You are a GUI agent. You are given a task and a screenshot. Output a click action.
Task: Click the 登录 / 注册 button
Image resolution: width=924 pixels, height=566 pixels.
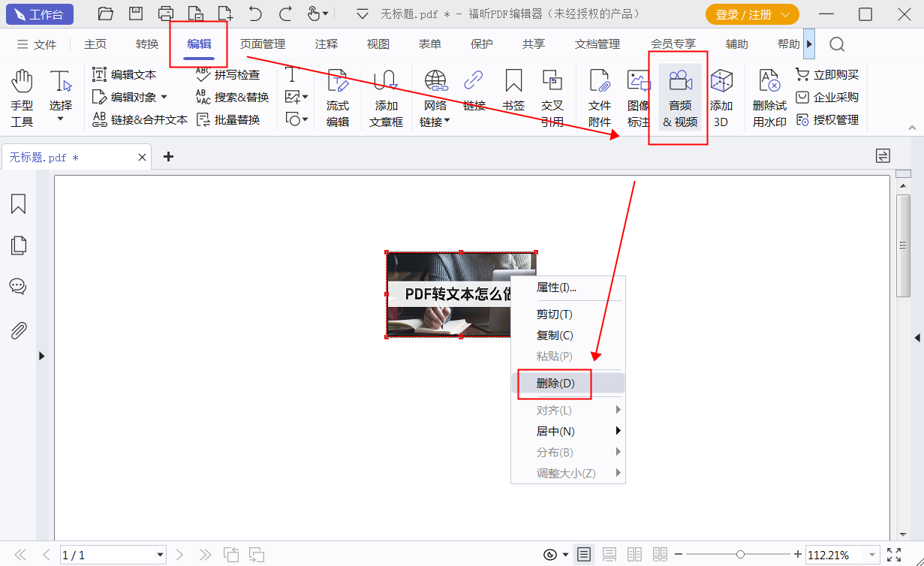(x=751, y=14)
